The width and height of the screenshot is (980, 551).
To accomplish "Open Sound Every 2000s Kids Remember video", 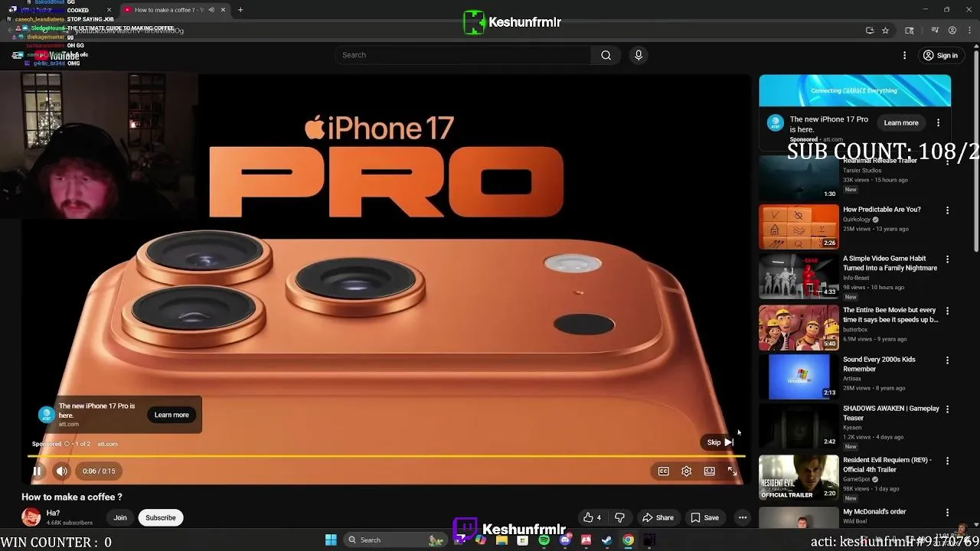I will point(799,377).
